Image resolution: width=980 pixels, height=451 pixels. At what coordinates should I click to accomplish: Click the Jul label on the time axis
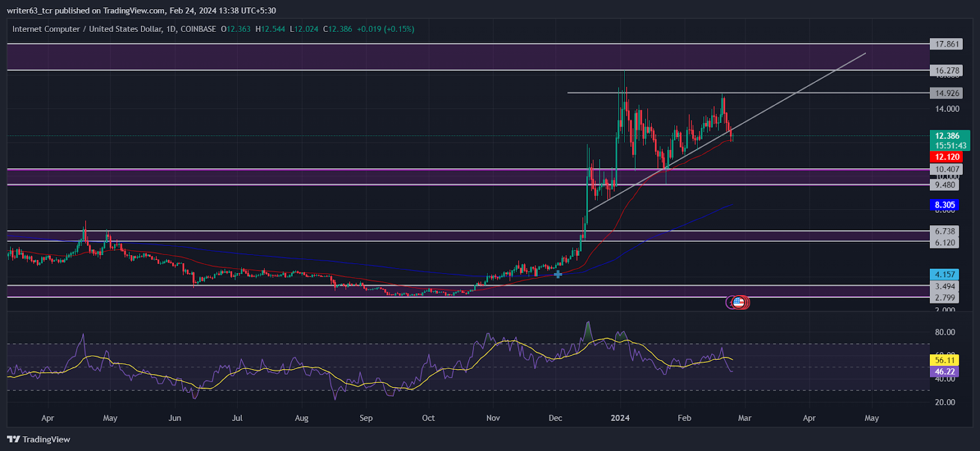(x=237, y=418)
